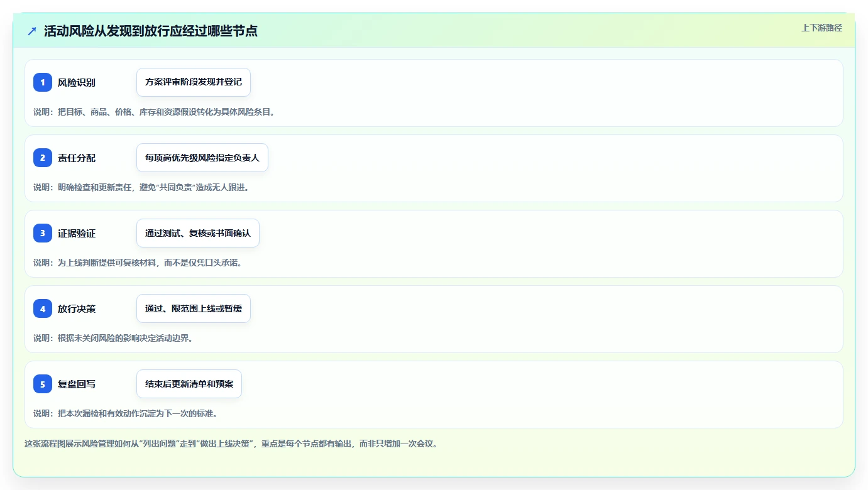Screen dimensions: 868x490
Task: Click the step 4 number badge
Action: tap(43, 308)
